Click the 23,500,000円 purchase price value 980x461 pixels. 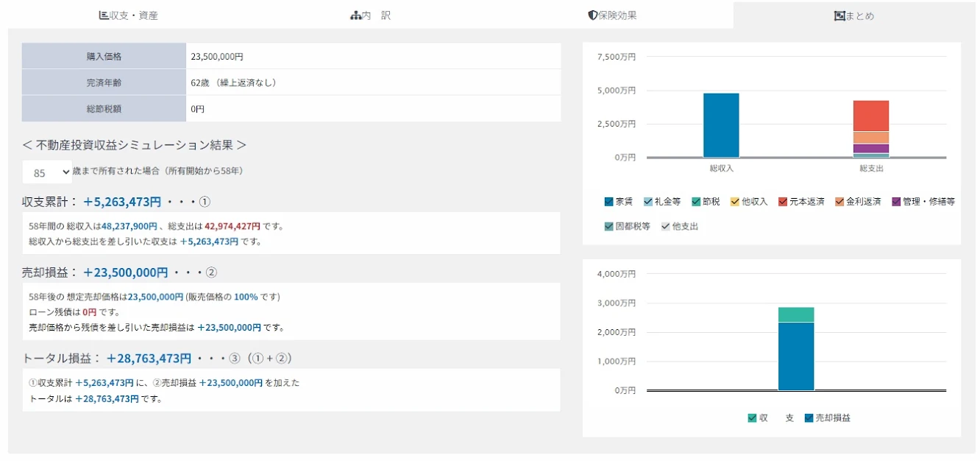[216, 56]
